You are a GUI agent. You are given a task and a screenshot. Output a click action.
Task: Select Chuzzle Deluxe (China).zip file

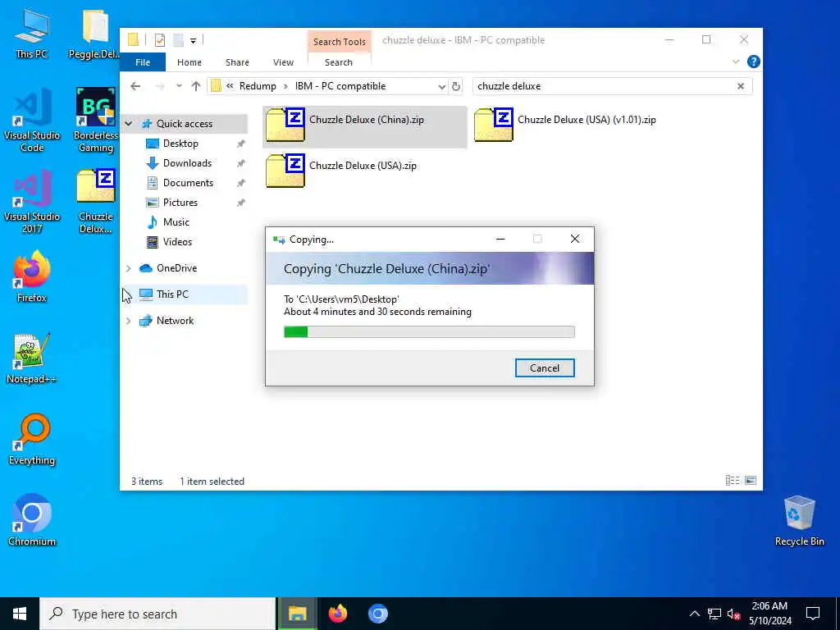[x=364, y=126]
